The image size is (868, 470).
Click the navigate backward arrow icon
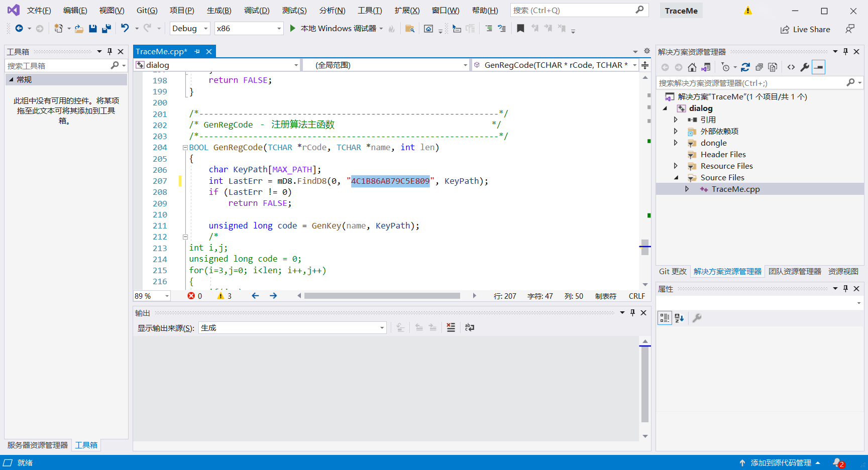[19, 29]
